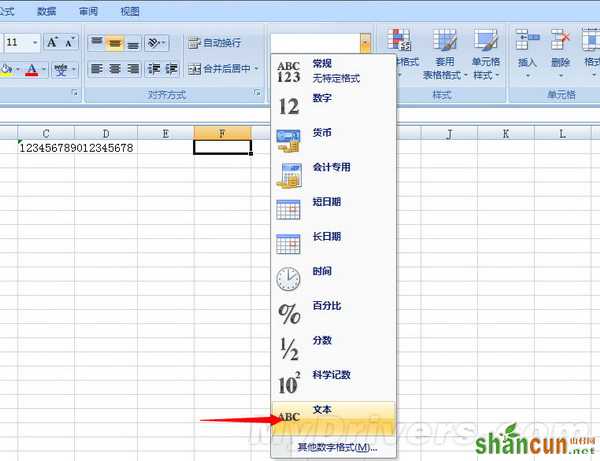Select column L header
The width and height of the screenshot is (600, 461).
click(562, 134)
